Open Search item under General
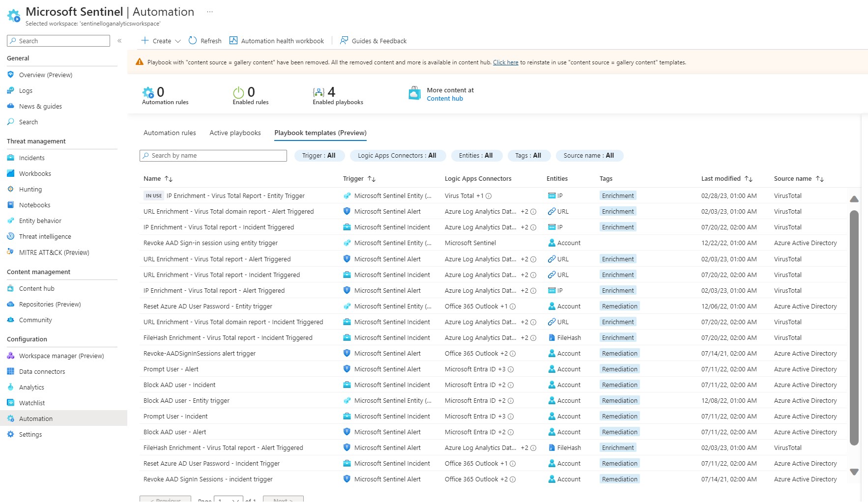This screenshot has width=868, height=502. [x=29, y=122]
